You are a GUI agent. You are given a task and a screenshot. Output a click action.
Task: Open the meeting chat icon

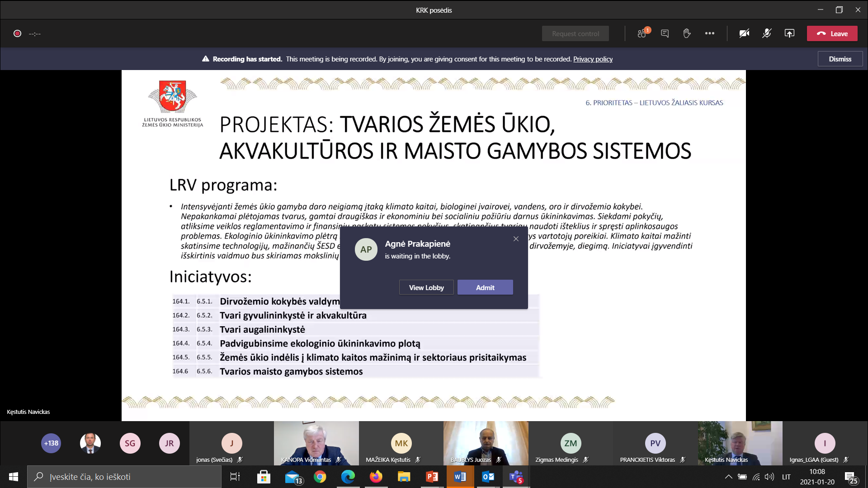click(x=665, y=33)
